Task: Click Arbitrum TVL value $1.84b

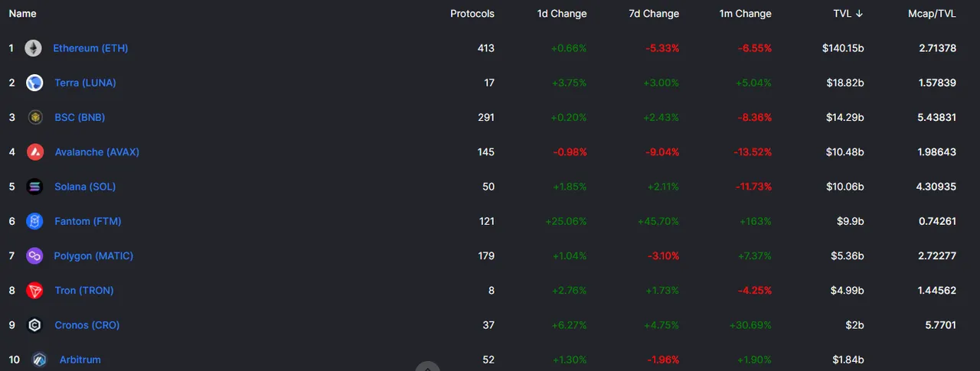Action: [848, 360]
